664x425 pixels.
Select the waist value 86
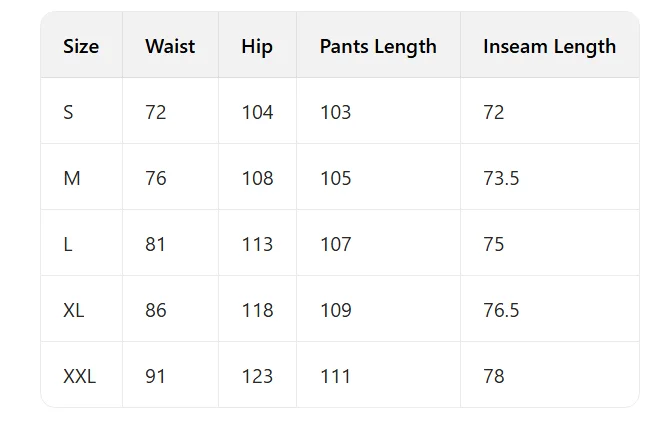point(156,310)
